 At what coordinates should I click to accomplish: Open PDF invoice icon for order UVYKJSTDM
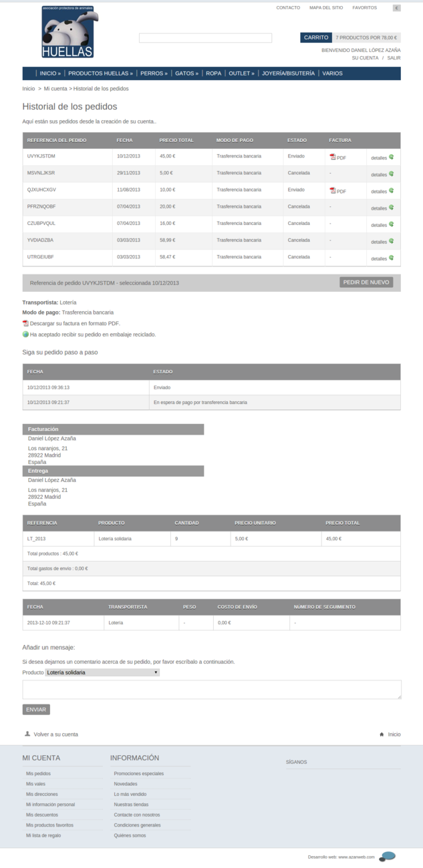pyautogui.click(x=333, y=157)
